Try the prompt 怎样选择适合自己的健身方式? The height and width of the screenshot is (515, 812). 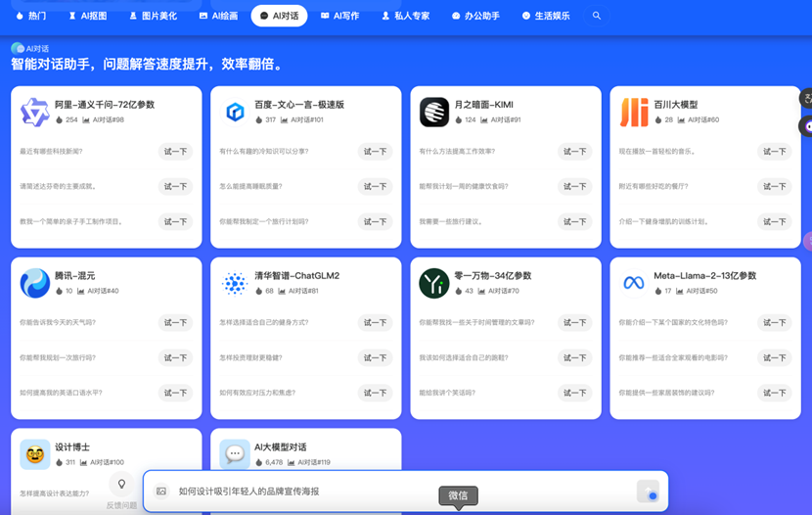pos(375,322)
